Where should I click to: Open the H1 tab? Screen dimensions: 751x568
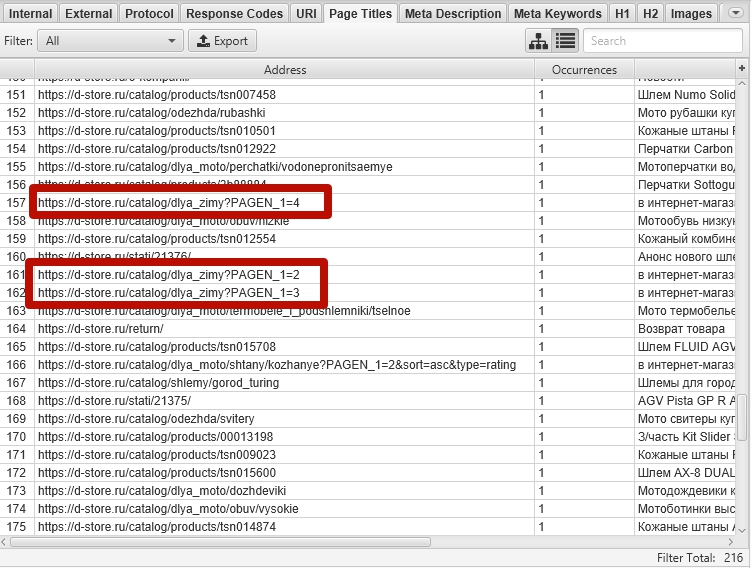622,13
